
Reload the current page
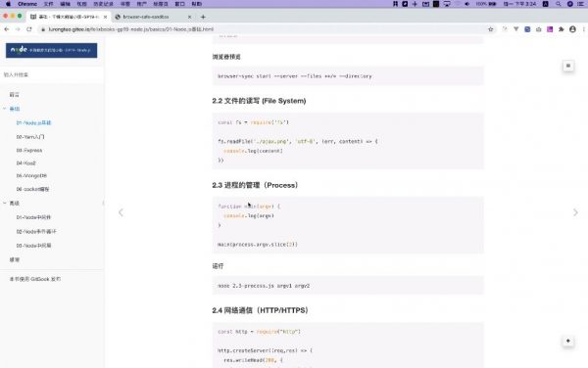(x=29, y=29)
